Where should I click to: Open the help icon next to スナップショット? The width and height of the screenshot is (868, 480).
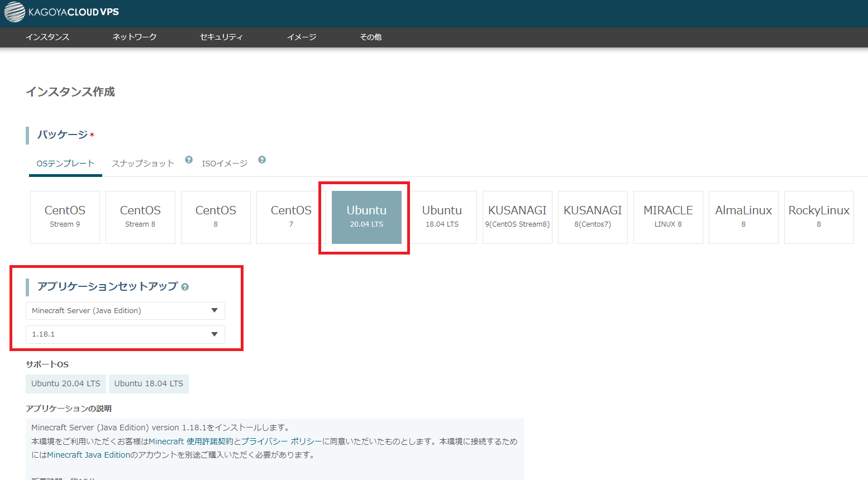click(189, 160)
